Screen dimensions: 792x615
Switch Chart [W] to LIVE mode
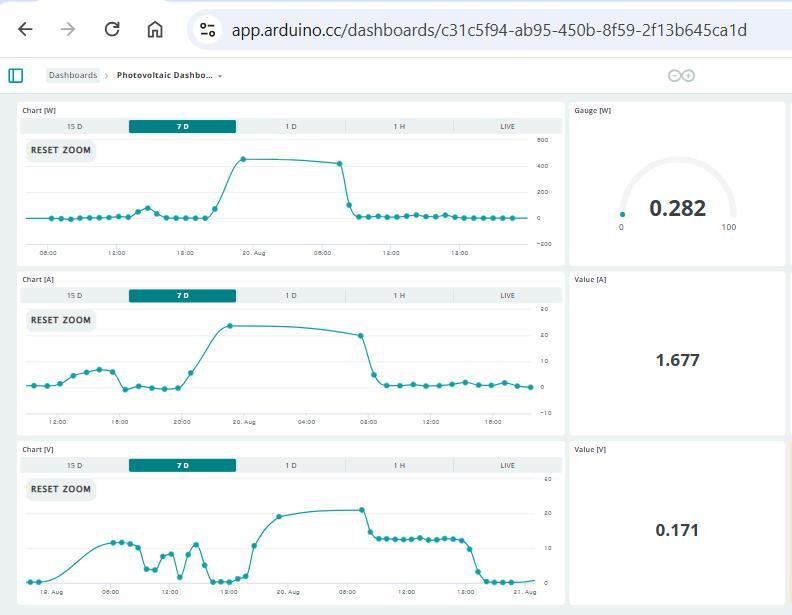click(x=507, y=127)
